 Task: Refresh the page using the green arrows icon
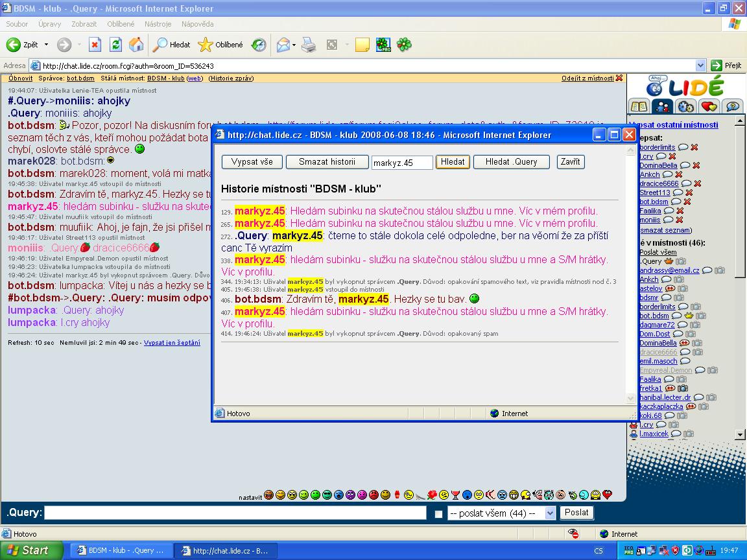coord(116,45)
